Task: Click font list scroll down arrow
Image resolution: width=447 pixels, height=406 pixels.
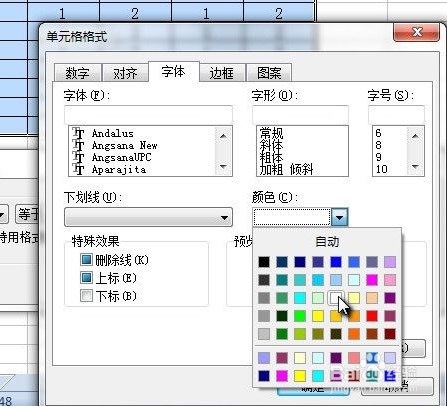Action: 223,166
